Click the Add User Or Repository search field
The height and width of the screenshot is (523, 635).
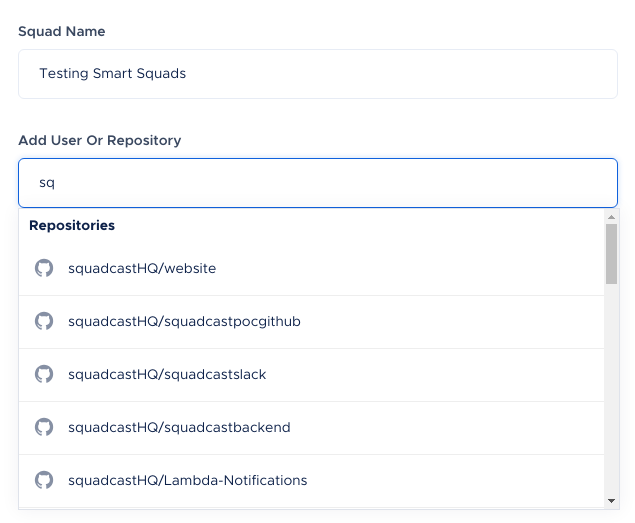pos(318,183)
